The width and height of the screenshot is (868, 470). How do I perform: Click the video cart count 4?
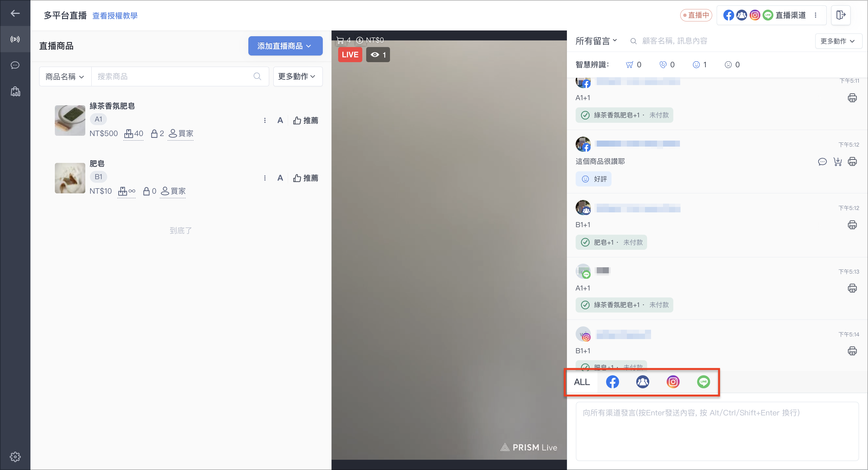click(344, 40)
